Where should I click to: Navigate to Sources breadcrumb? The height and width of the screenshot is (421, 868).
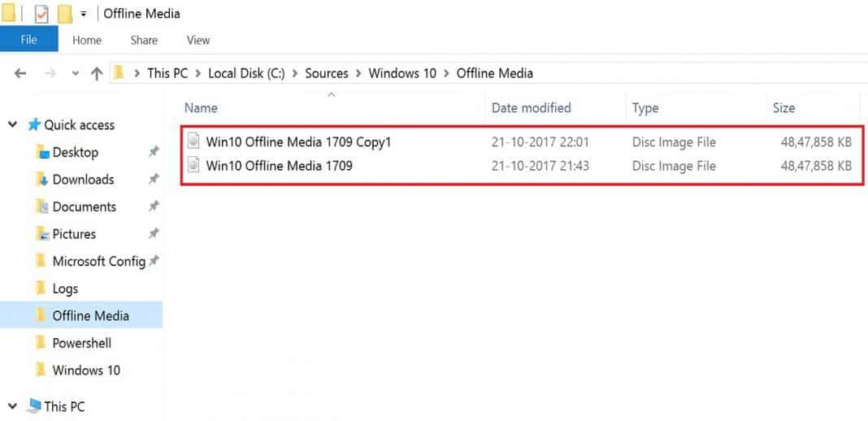[327, 73]
